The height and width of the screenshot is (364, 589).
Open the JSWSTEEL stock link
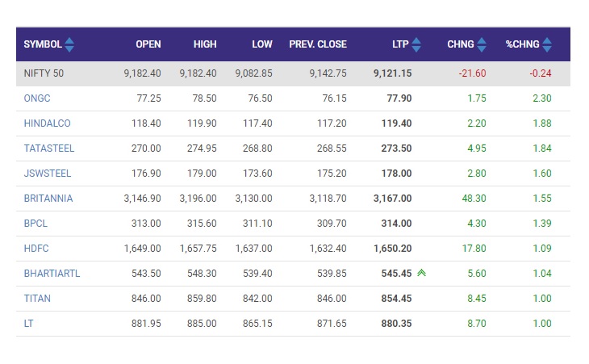point(48,174)
